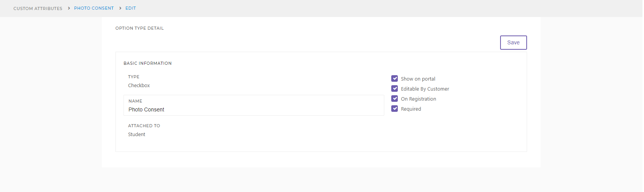
Task: Click the Show on portal label text
Action: pyautogui.click(x=418, y=79)
